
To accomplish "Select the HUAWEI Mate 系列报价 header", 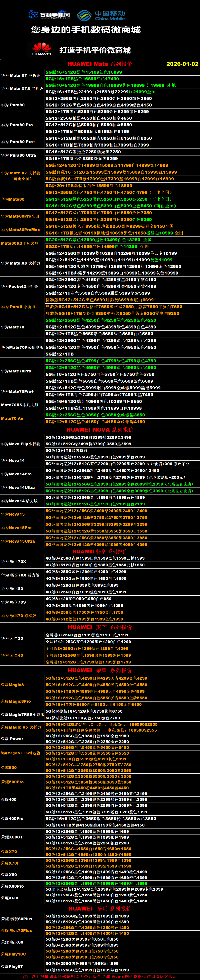I will pos(100,64).
